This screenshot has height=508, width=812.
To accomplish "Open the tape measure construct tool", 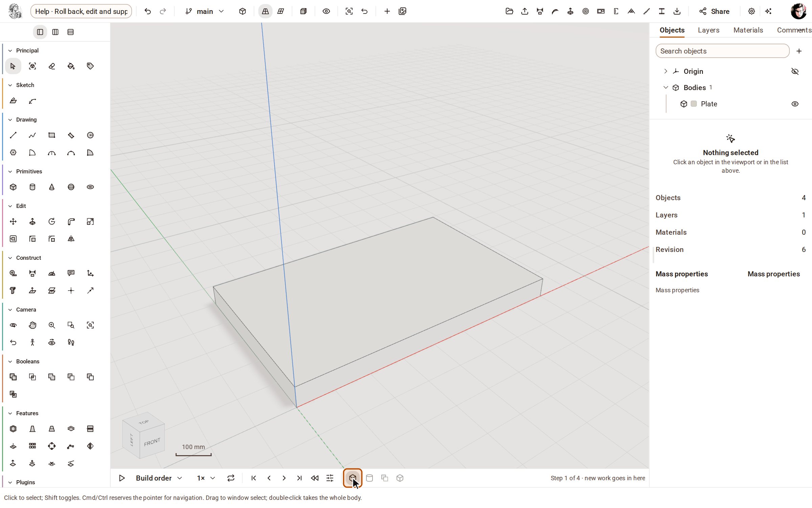I will 13,273.
